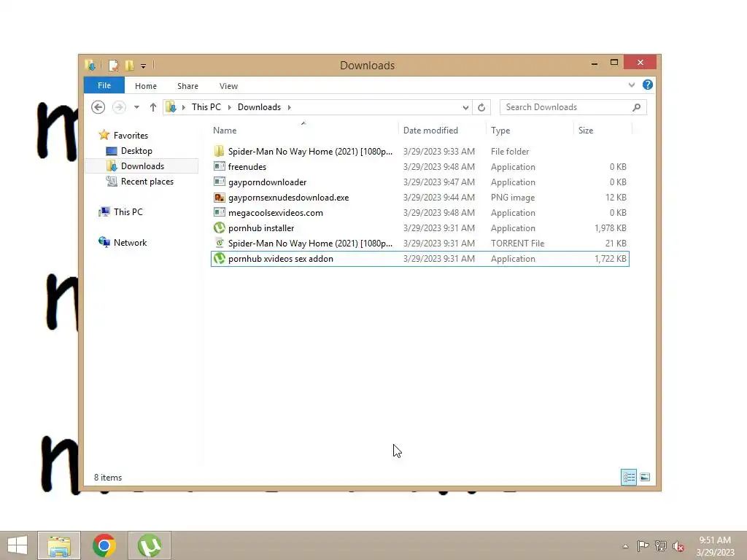The width and height of the screenshot is (747, 560).
Task: Switch to the Home ribbon tab
Action: [146, 86]
